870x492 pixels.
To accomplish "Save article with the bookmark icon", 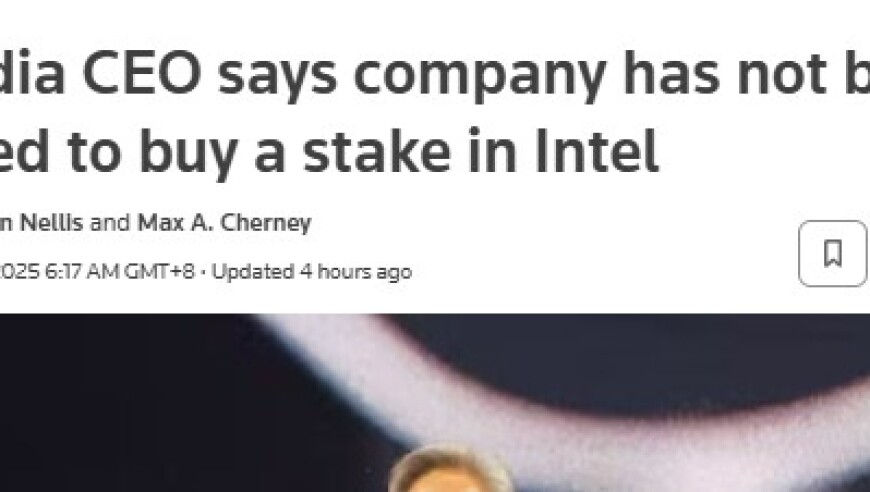I will (x=832, y=253).
